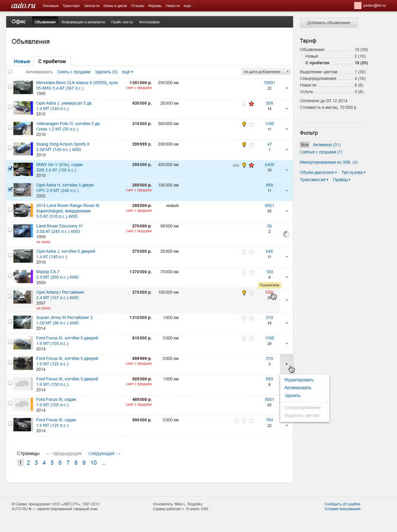397x532 pixels.
Task: Click the user avatar next to jordan@list.ru
Action: pos(358,5)
